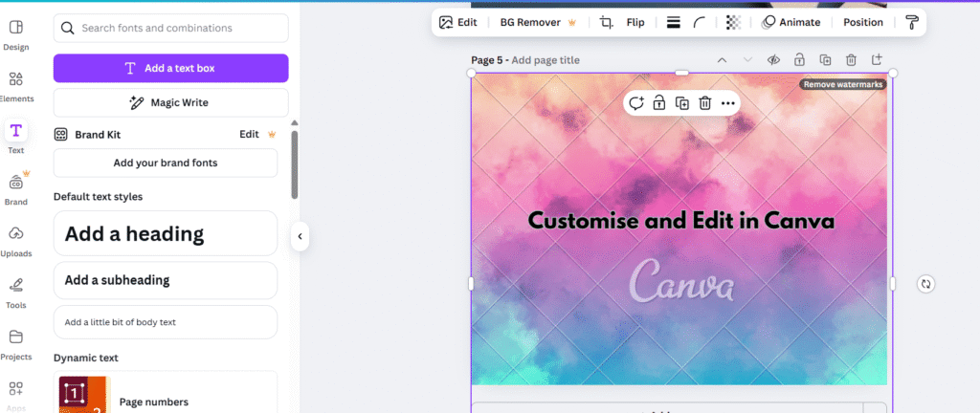Duplicate page 5 from the page header

(x=826, y=60)
